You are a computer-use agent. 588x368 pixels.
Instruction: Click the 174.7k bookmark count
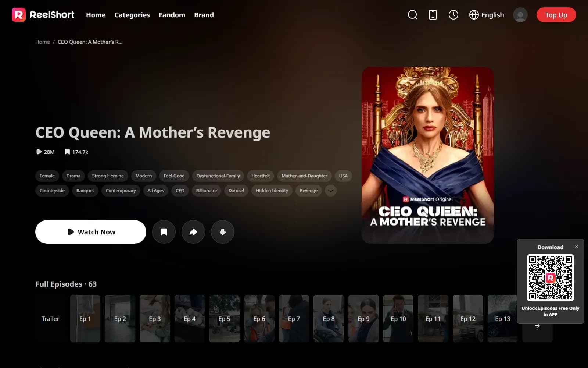[76, 152]
